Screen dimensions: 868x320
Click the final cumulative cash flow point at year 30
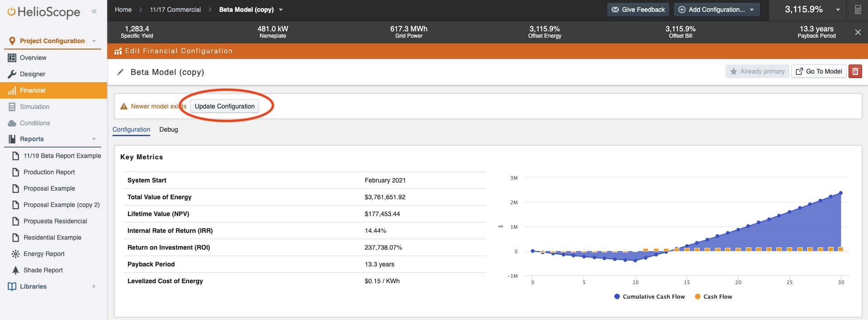(841, 193)
